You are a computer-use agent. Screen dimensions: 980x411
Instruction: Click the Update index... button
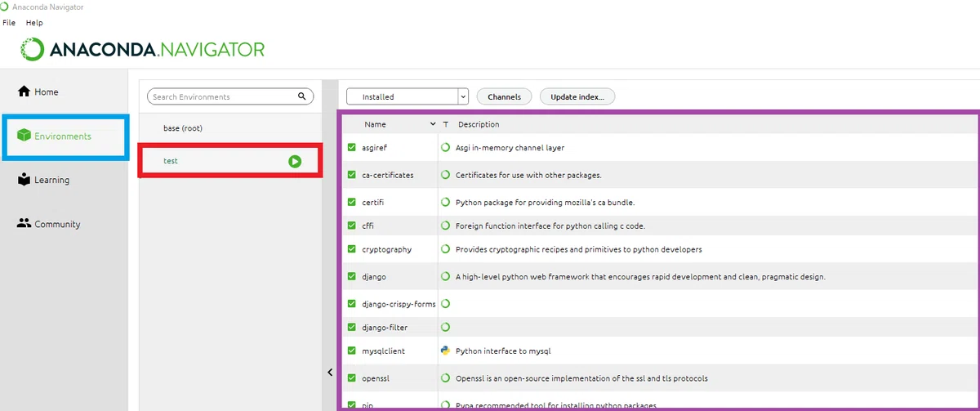[577, 96]
